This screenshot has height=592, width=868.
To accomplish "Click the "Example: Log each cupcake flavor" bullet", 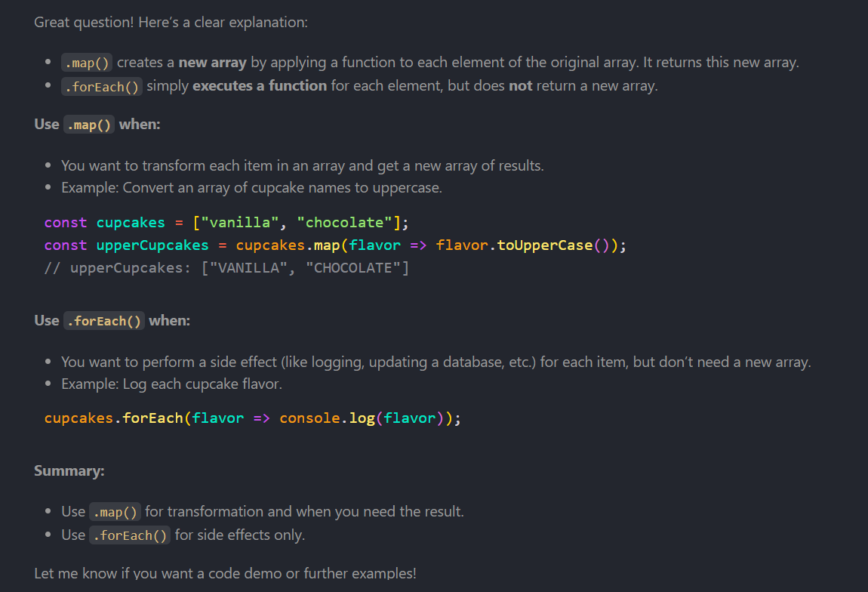I will [x=171, y=384].
